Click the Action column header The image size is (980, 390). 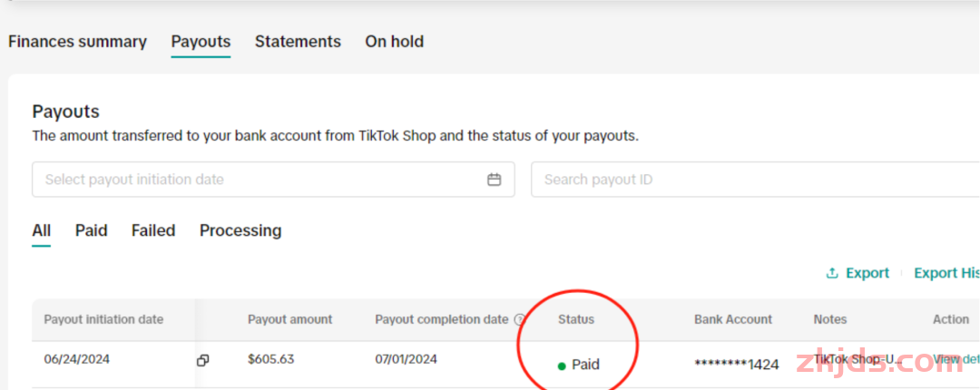pos(951,319)
